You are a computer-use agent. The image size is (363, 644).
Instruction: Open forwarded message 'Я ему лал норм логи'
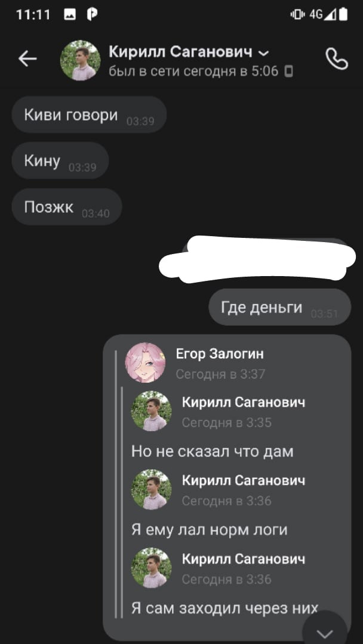point(209,530)
